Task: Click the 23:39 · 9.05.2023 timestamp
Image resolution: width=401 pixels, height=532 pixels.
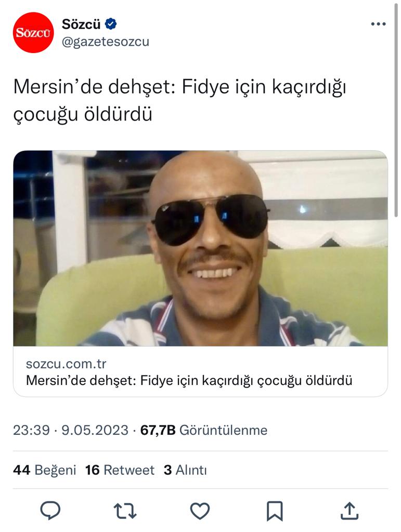Action: [x=71, y=430]
